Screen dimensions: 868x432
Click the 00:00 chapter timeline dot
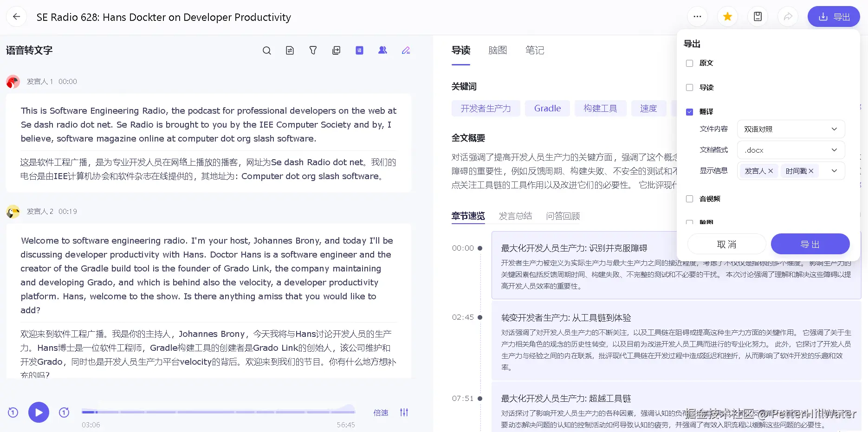(480, 248)
